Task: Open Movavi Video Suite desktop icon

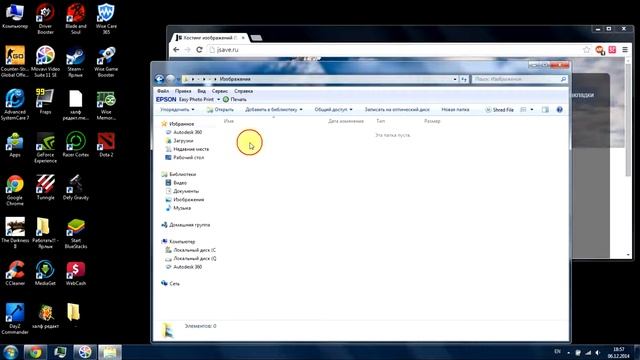Action: [45, 62]
